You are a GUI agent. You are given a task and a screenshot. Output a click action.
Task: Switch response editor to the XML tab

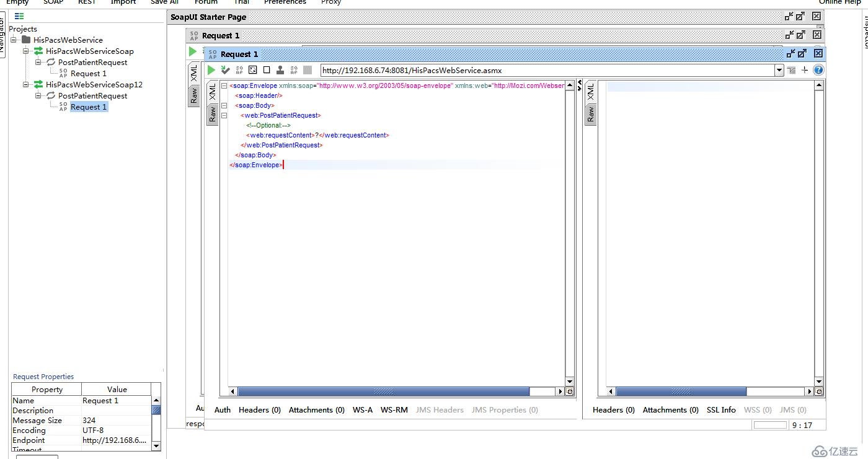click(x=590, y=92)
